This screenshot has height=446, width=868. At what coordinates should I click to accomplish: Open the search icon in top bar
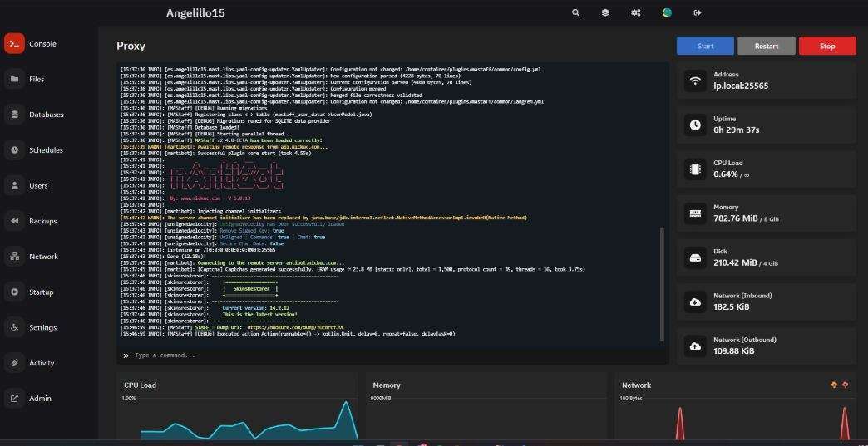(x=576, y=12)
